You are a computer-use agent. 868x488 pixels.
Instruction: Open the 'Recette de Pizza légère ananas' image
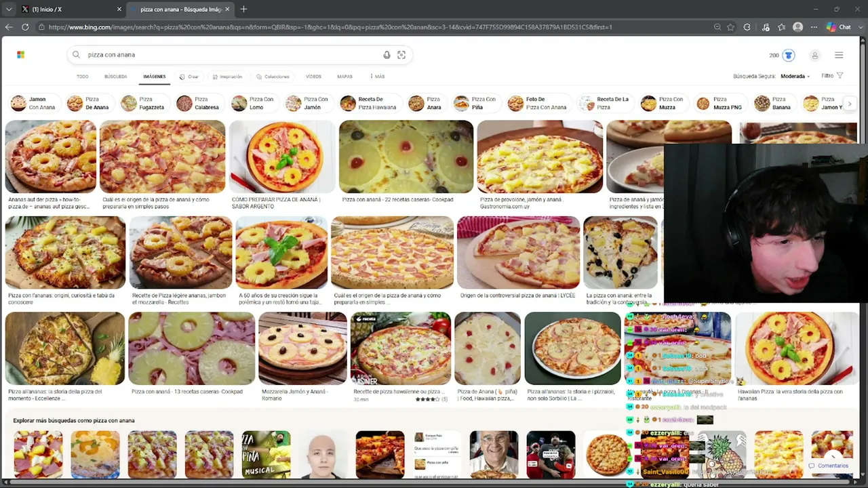[180, 253]
